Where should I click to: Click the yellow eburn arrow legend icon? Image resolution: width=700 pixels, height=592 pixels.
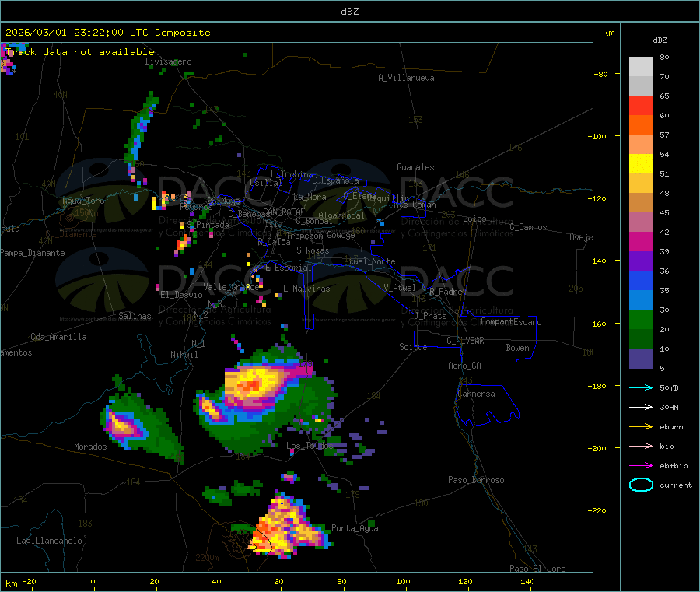[641, 427]
